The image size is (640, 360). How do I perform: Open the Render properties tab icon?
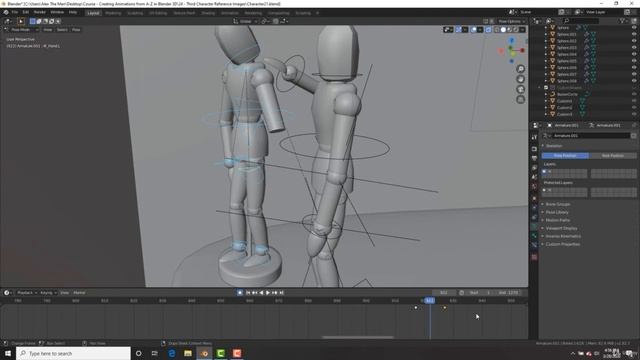tap(534, 149)
